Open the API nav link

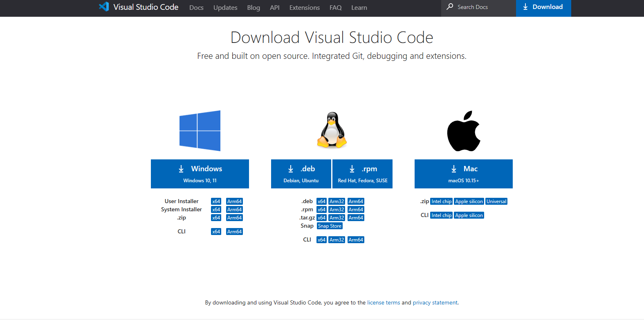(x=275, y=7)
